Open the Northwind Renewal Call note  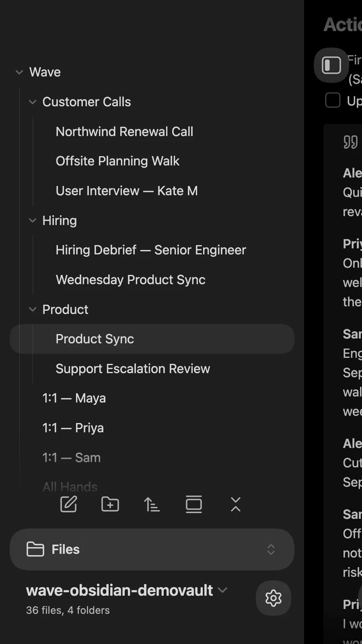(x=152, y=132)
